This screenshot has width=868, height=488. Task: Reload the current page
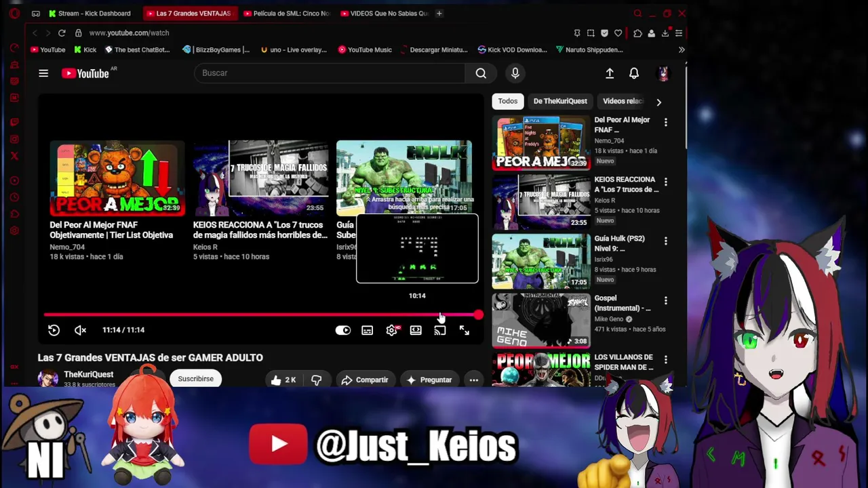[62, 33]
